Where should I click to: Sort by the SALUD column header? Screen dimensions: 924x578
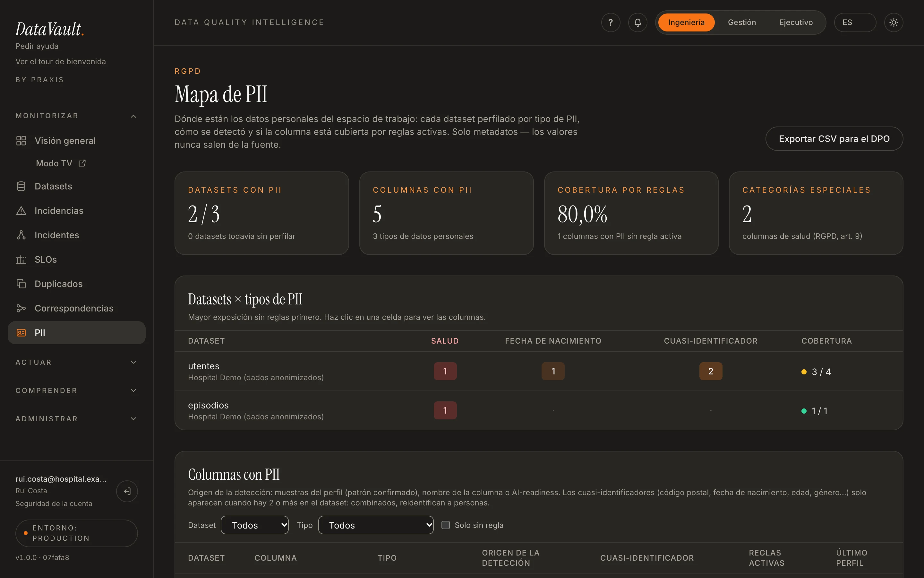pos(445,341)
